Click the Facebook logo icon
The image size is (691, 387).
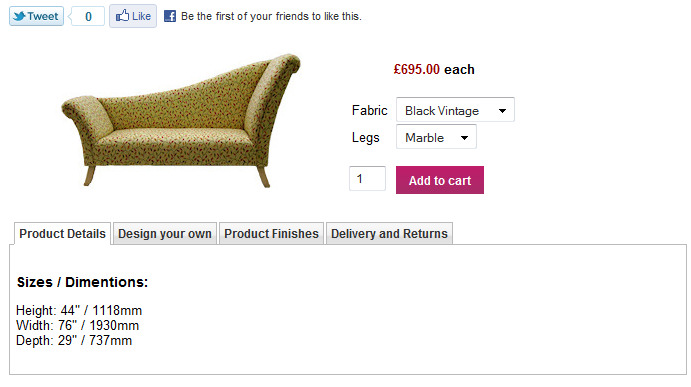[170, 16]
